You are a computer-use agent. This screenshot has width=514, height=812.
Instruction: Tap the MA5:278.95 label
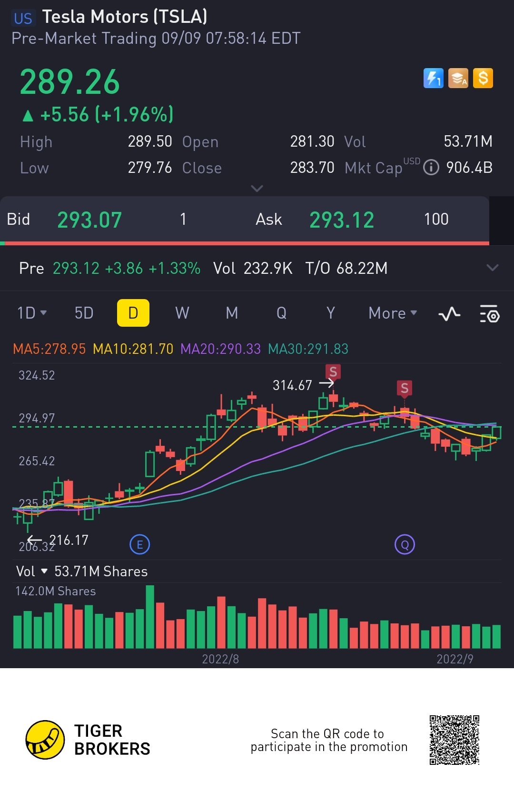click(x=49, y=349)
